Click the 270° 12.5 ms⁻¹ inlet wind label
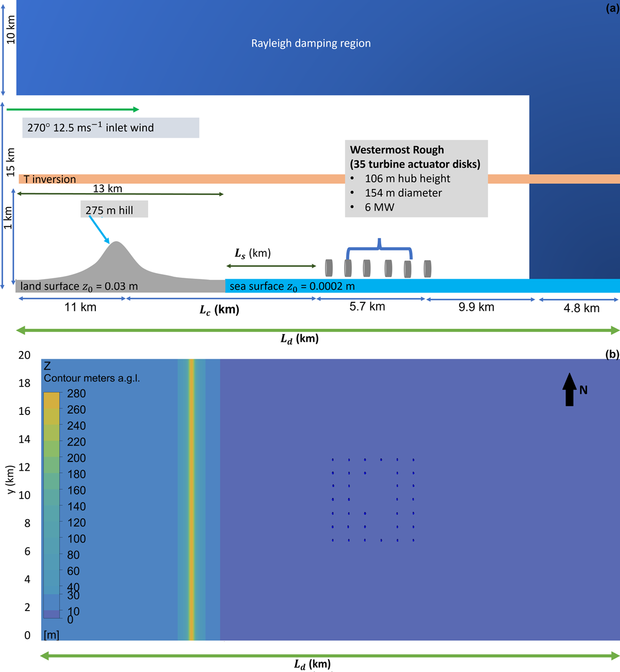The width and height of the screenshot is (620, 672). pos(91,127)
